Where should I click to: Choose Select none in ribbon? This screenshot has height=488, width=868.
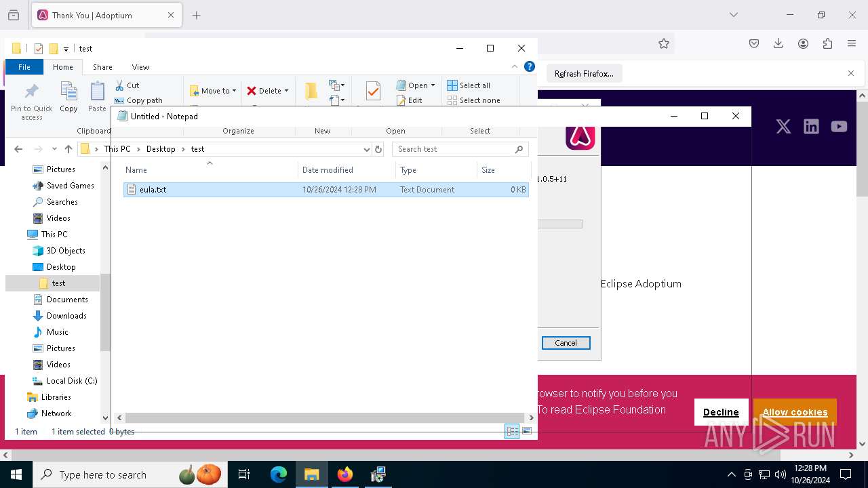point(473,100)
